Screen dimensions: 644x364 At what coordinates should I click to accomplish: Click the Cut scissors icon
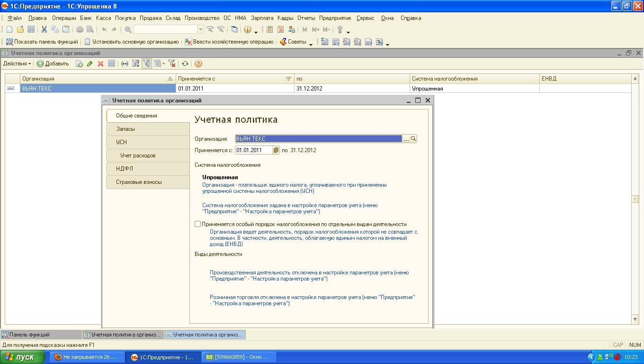(x=44, y=29)
